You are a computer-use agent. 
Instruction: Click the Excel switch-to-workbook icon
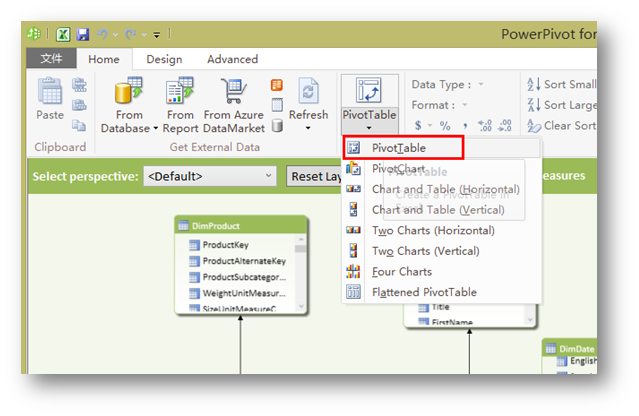(63, 34)
